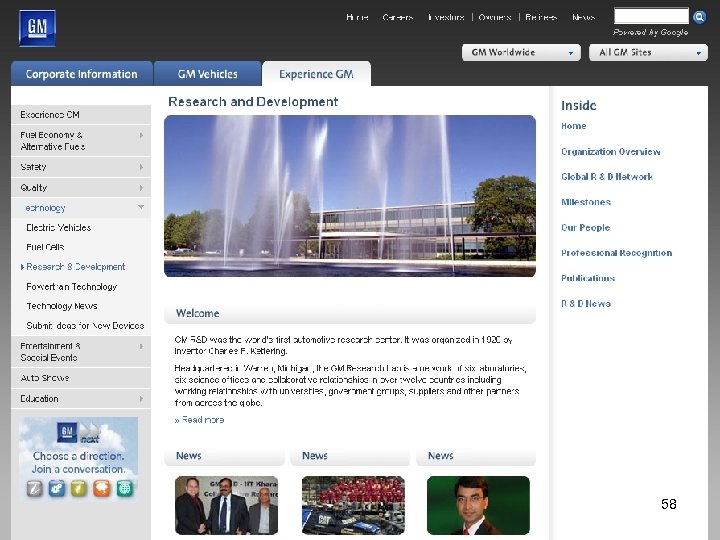Screen dimensions: 720x540
Task: Switch to the GM Vehicles tab
Action: pyautogui.click(x=208, y=74)
